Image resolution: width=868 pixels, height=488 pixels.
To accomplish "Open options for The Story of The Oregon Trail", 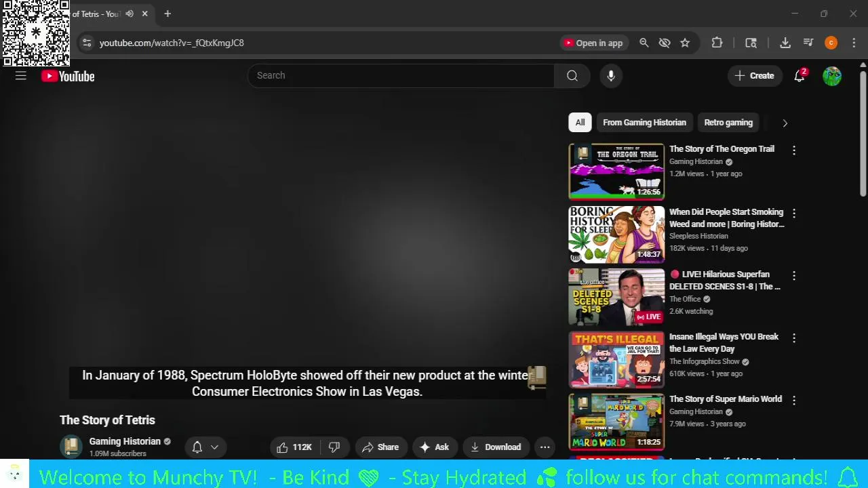I will [794, 150].
